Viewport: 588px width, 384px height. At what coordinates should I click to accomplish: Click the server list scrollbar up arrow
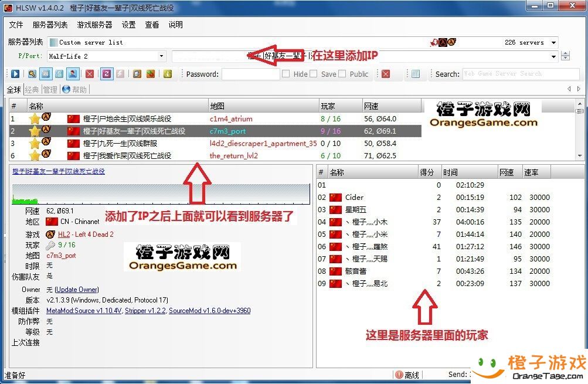[580, 103]
